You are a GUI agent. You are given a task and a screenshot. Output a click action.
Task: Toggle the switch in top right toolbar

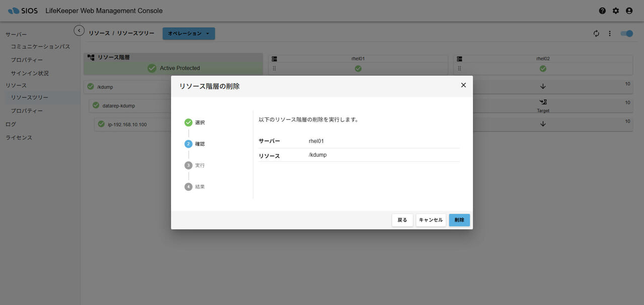click(626, 34)
